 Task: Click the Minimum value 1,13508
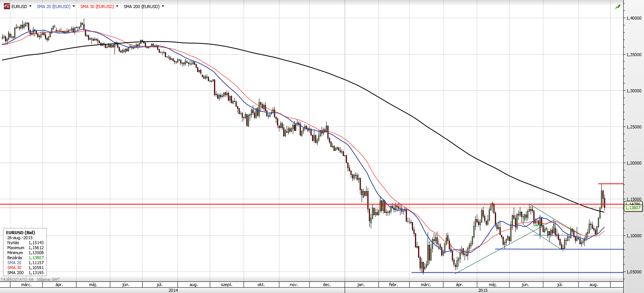coord(36,253)
